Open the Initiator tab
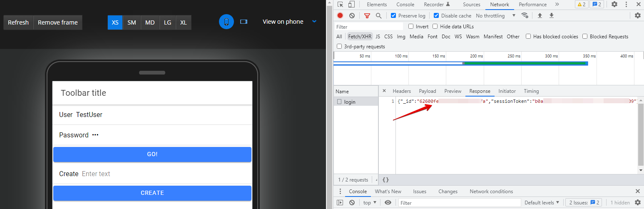This screenshot has width=644, height=209. pos(507,91)
